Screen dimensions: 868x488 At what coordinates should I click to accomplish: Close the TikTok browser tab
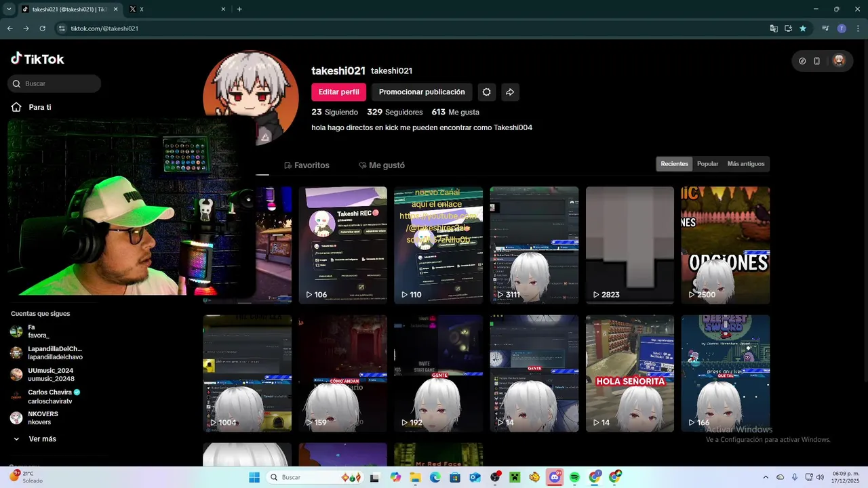click(x=115, y=9)
